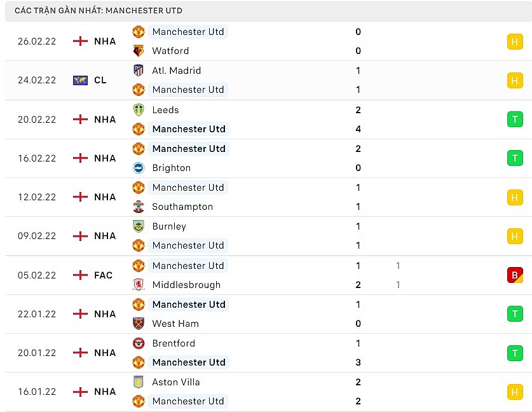Click the Middlesbrough club crest icon

point(139,285)
